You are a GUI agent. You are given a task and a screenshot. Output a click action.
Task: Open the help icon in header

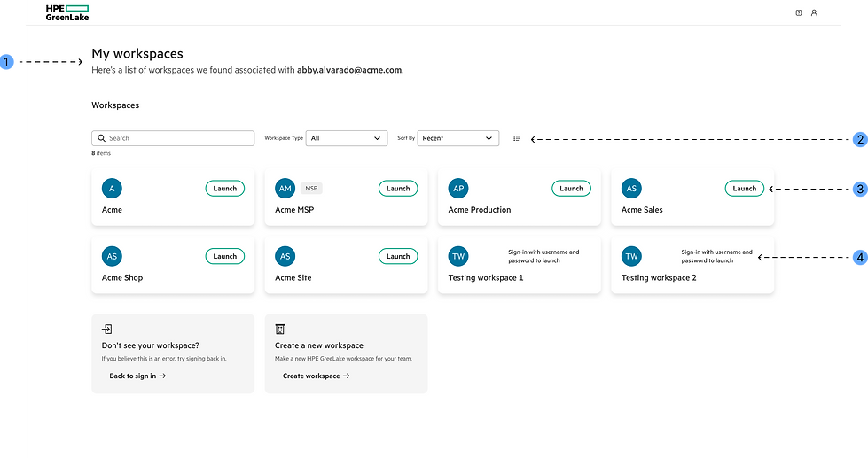pos(799,12)
